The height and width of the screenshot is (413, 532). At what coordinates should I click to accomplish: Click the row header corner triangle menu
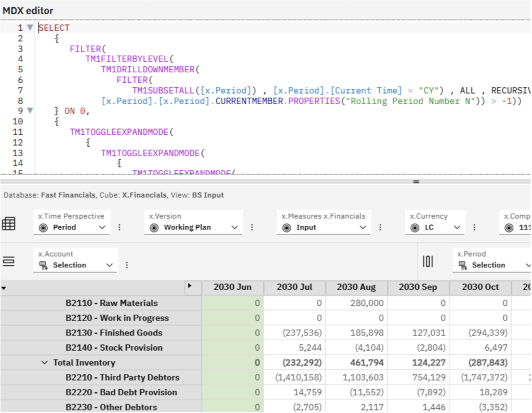point(4,288)
